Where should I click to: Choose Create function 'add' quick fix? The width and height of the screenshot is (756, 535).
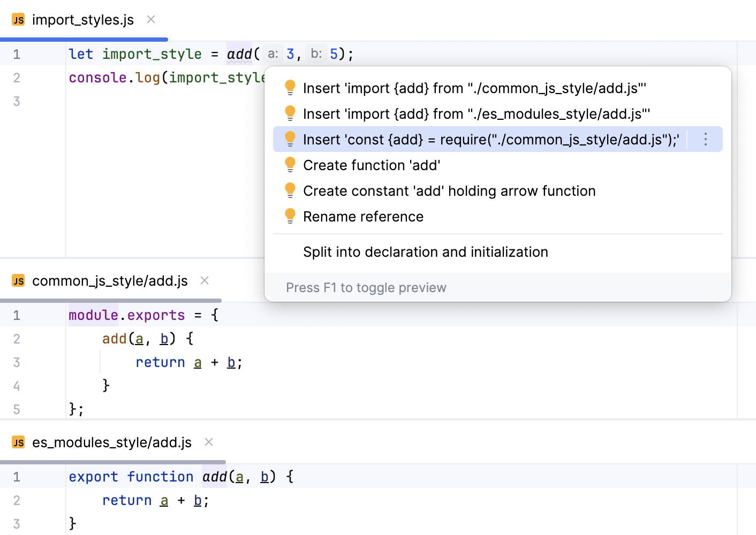pos(498,165)
